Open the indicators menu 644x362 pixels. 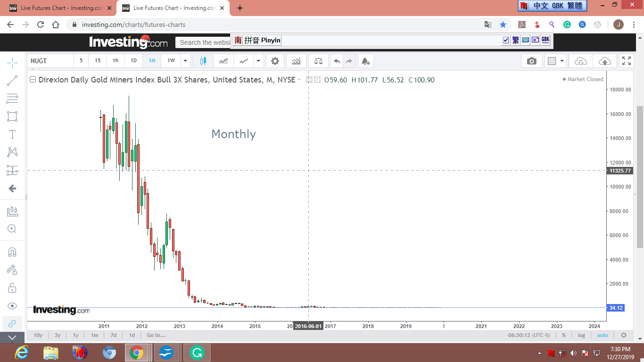297,61
